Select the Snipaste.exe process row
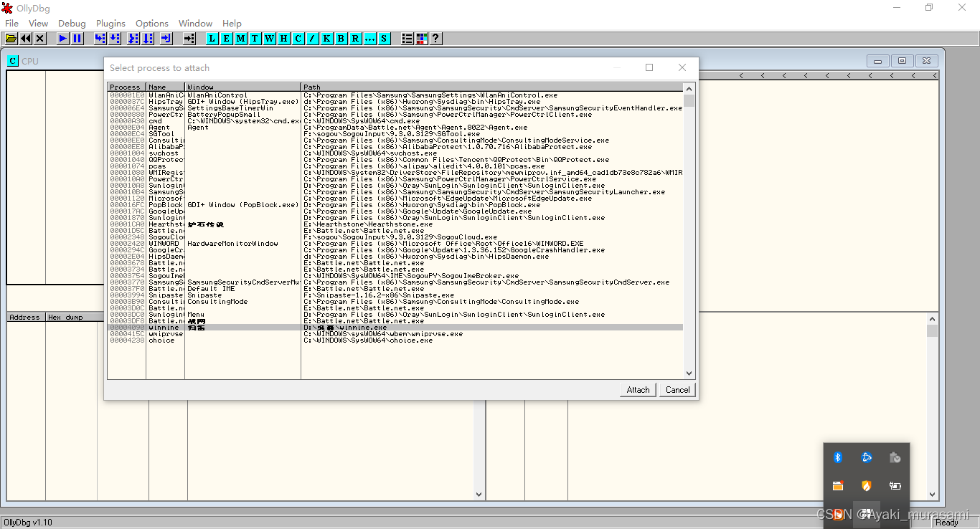Image resolution: width=980 pixels, height=529 pixels. (395, 295)
